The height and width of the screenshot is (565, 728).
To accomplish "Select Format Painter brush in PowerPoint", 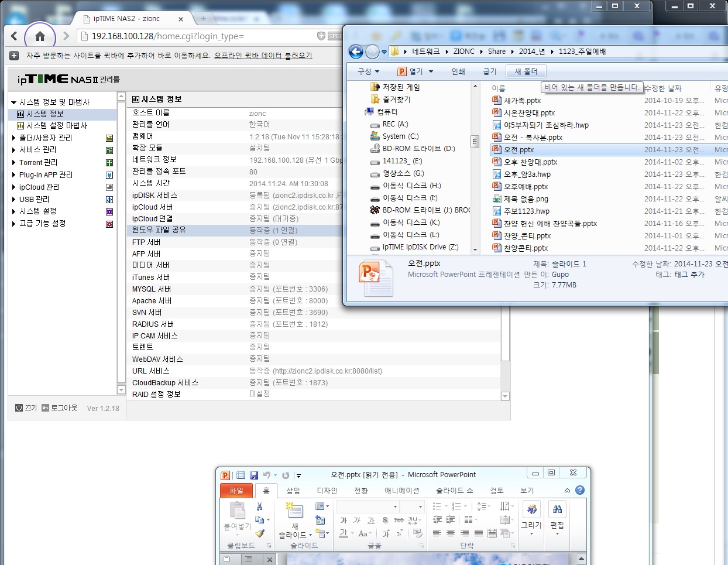I will click(260, 533).
